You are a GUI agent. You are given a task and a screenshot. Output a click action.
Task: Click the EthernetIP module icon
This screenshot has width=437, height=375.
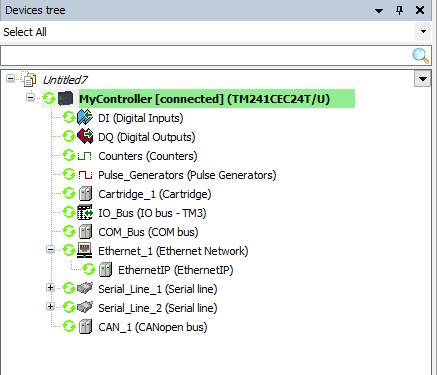pyautogui.click(x=105, y=270)
